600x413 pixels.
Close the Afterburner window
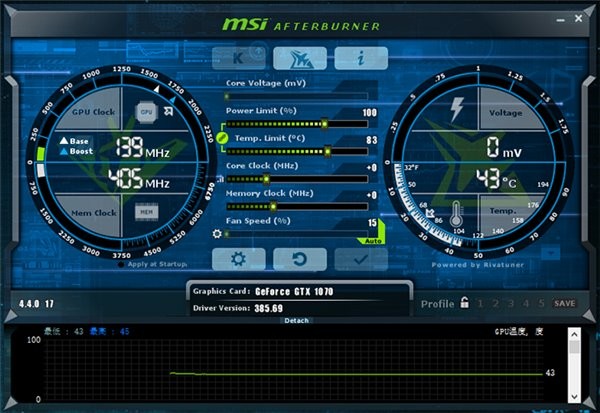click(579, 18)
